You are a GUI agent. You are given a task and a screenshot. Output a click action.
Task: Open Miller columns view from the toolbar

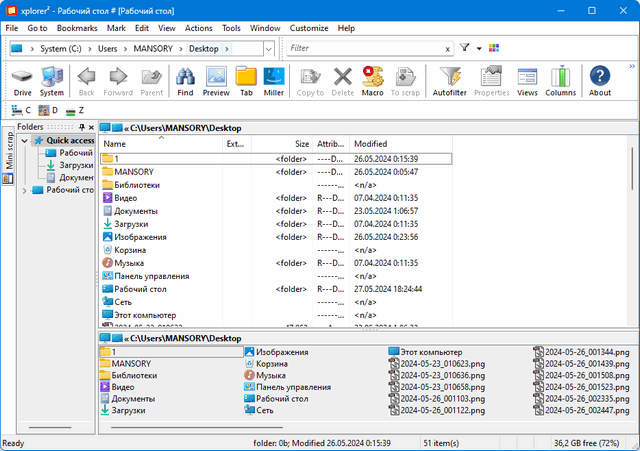click(x=273, y=80)
